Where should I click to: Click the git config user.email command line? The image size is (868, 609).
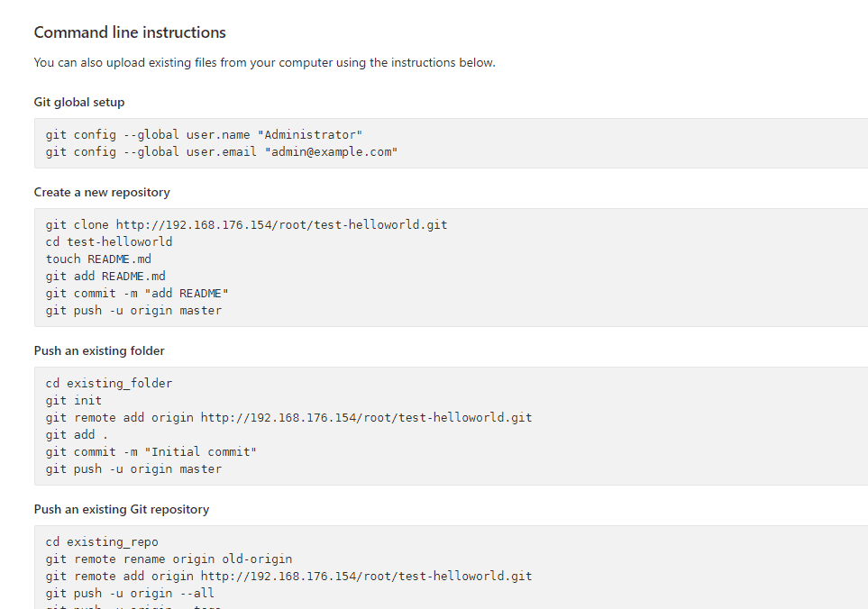[222, 151]
